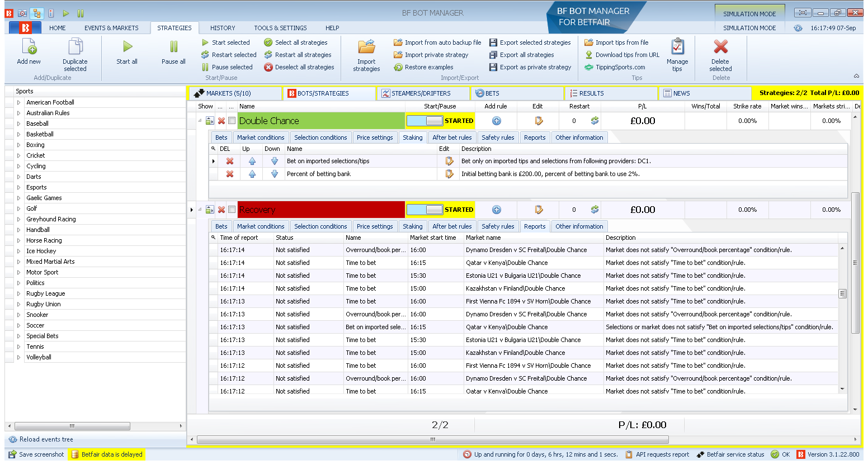This screenshot has height=465, width=868.
Task: Click the quick-access play icon in title bar
Action: point(66,13)
